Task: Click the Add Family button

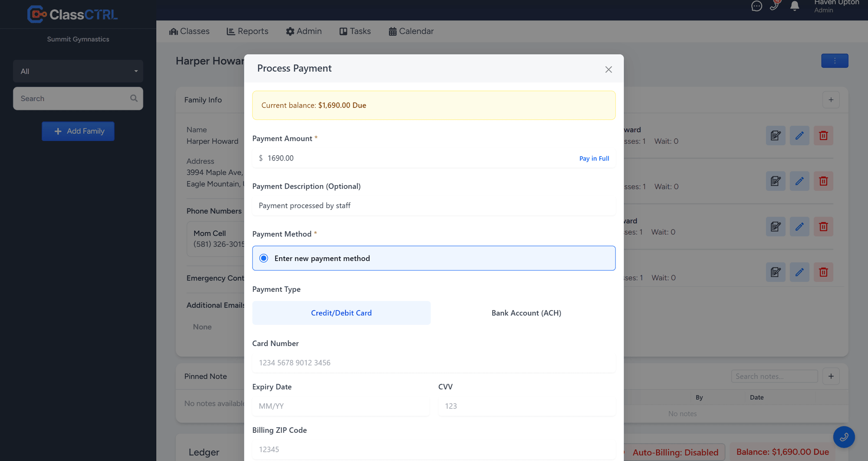Action: pos(78,131)
